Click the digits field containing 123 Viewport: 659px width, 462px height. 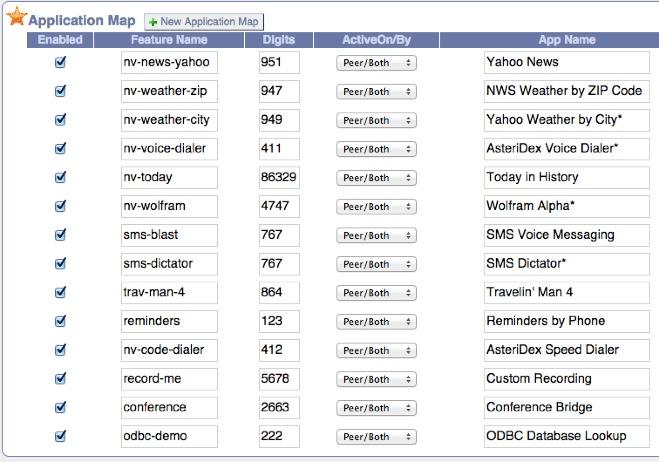tap(279, 321)
